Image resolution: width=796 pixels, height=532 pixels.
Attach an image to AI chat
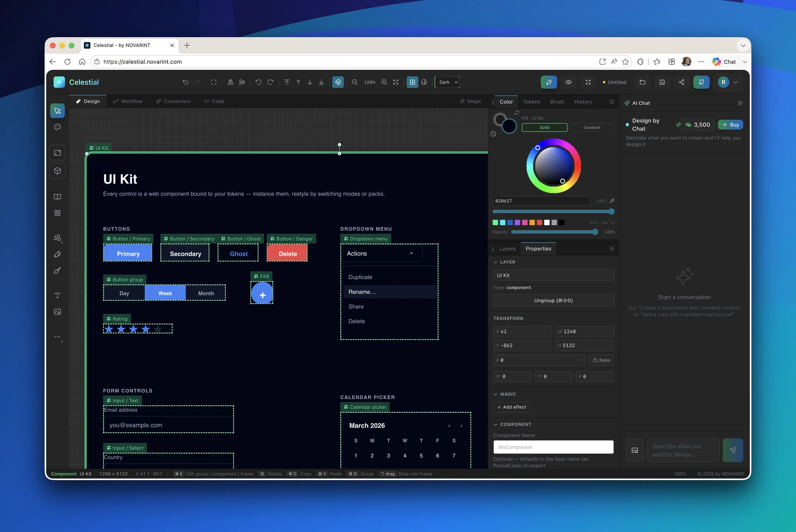pos(635,450)
